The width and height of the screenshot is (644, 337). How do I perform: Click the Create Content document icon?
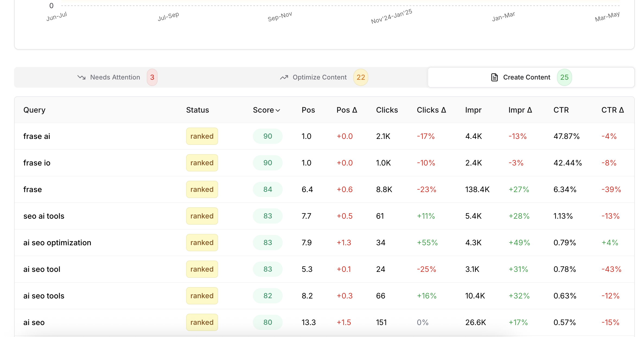[495, 77]
